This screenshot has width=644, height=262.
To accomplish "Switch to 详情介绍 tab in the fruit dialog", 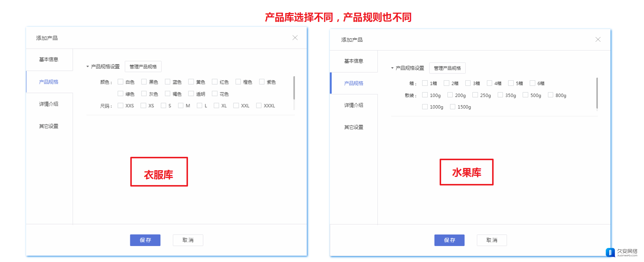I will tap(354, 105).
